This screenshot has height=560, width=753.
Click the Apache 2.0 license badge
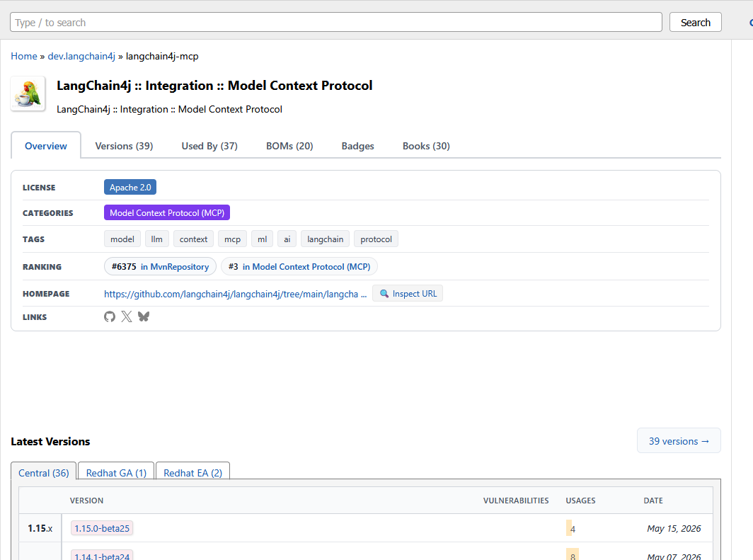tap(130, 188)
